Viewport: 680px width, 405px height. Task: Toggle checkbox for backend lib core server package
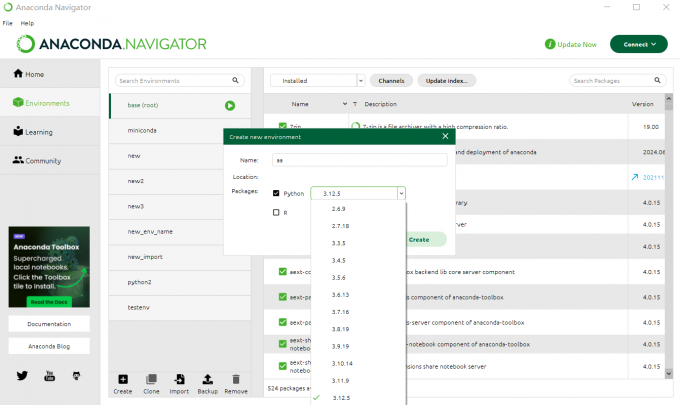click(283, 271)
